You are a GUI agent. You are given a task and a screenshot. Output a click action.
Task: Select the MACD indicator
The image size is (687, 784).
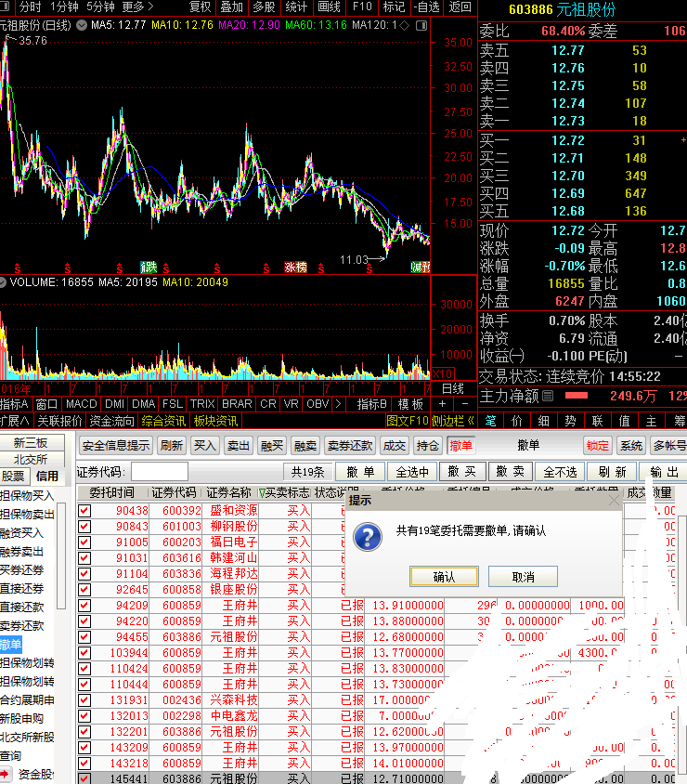click(82, 404)
